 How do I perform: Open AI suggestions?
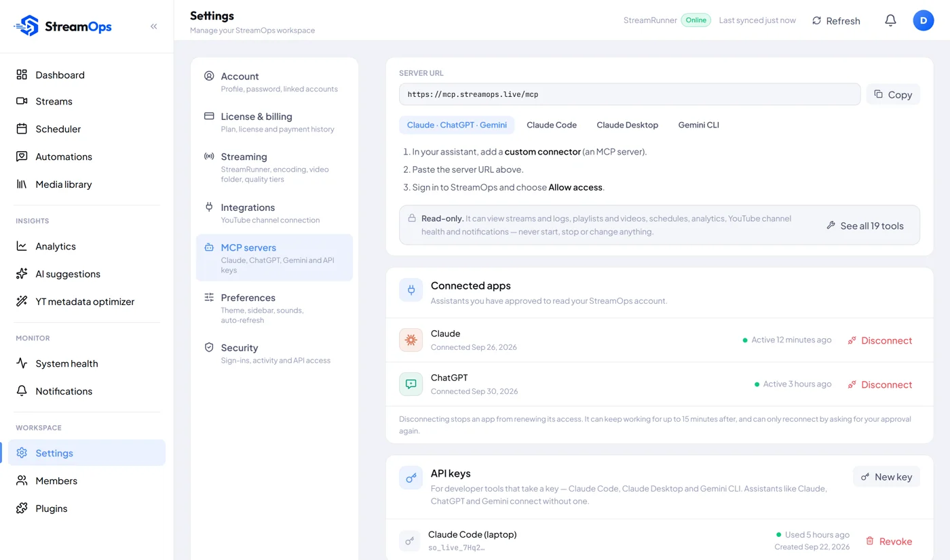[87, 274]
